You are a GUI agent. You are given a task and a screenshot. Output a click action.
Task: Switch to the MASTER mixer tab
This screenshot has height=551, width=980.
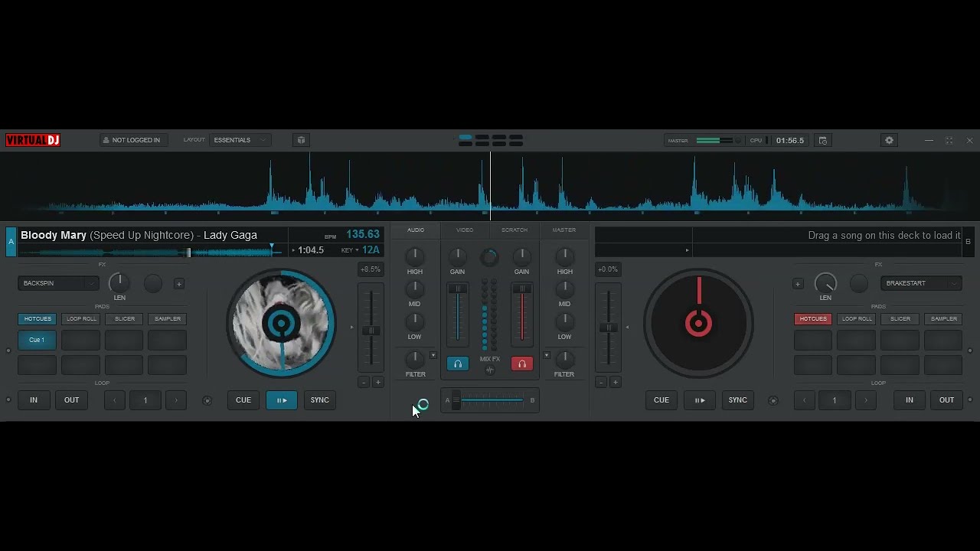[564, 230]
